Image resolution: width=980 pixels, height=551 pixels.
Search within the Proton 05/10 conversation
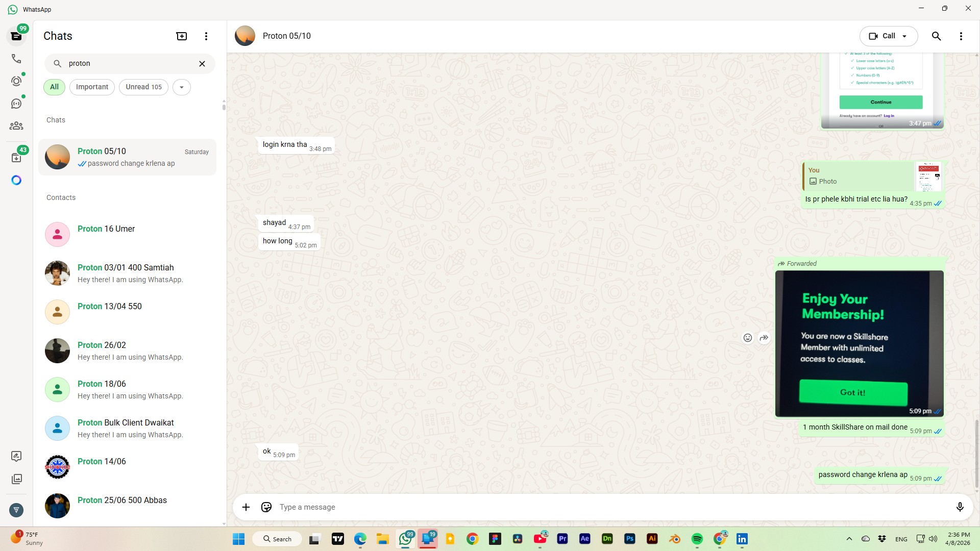(936, 36)
